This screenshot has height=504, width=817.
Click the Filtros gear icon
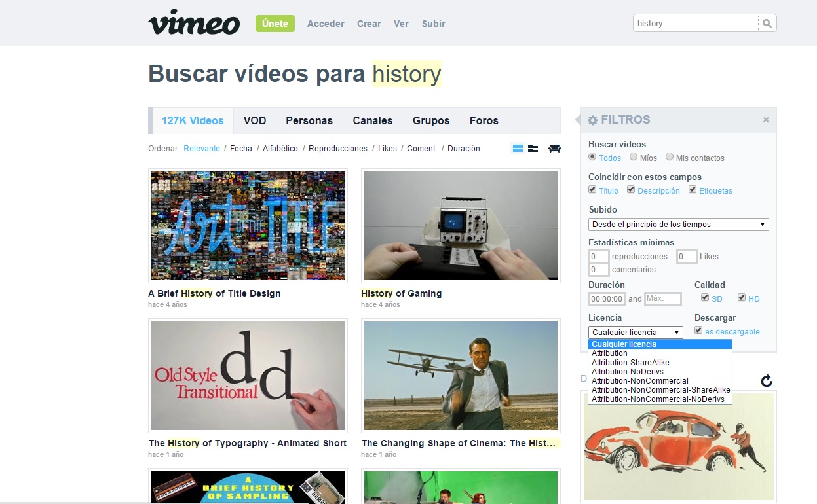click(x=592, y=120)
